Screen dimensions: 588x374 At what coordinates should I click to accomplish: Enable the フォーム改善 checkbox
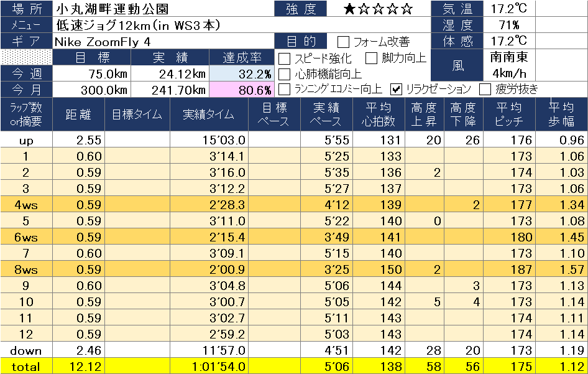(x=343, y=42)
